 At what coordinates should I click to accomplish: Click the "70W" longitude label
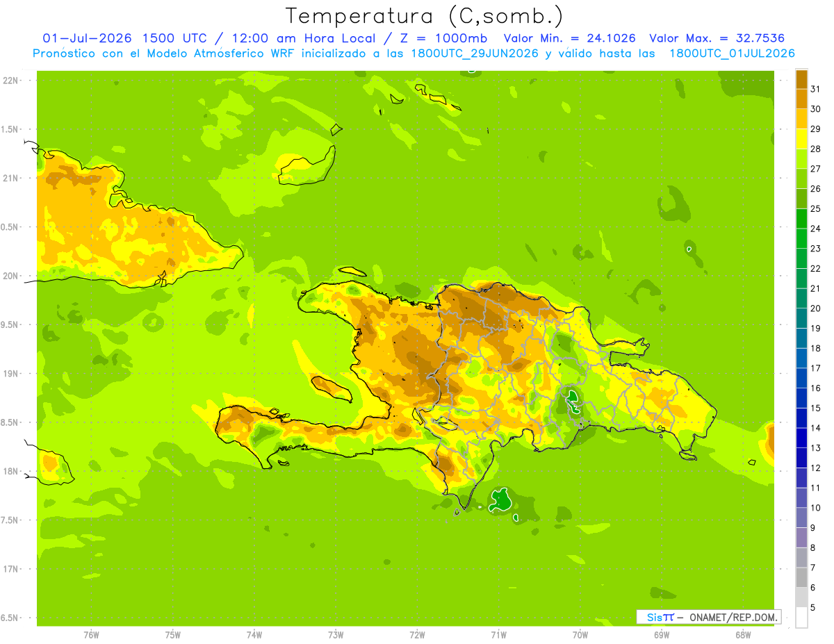(x=580, y=635)
